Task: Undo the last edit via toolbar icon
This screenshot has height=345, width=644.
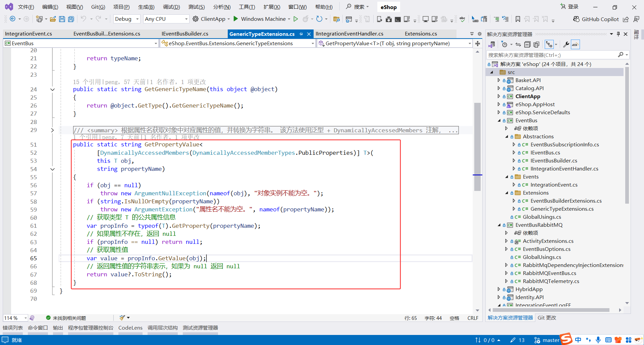Action: tap(84, 19)
